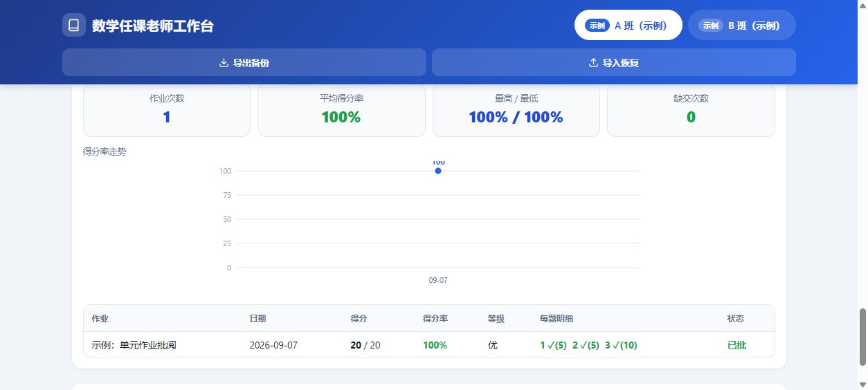Click the grade cell 优
This screenshot has width=868, height=390.
tap(493, 345)
